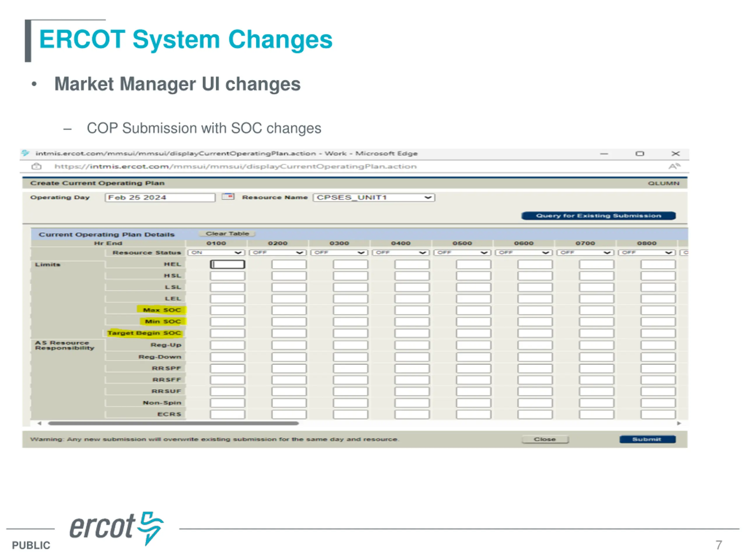The height and width of the screenshot is (560, 747).
Task: Close the Edge popup window
Action: pyautogui.click(x=676, y=154)
